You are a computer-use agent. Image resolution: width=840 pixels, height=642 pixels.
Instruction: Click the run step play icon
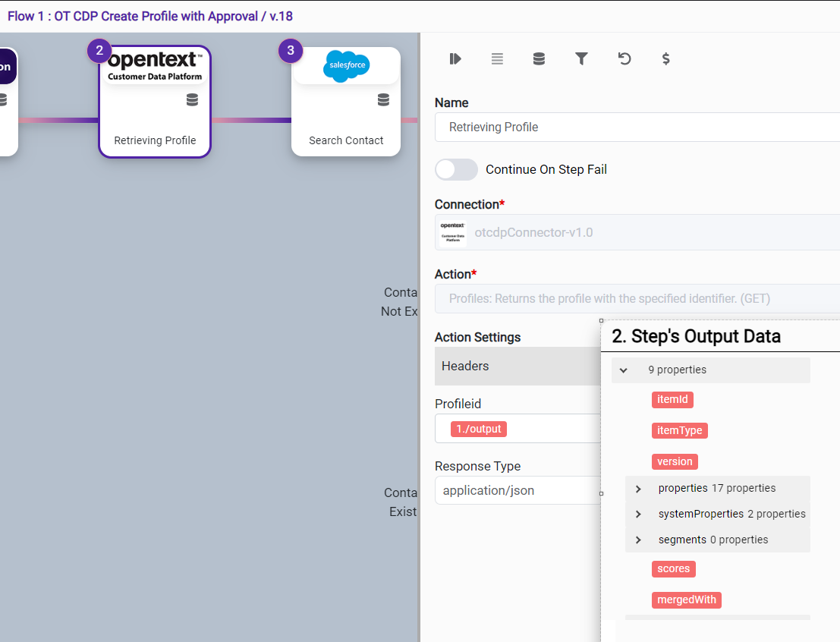pos(455,59)
